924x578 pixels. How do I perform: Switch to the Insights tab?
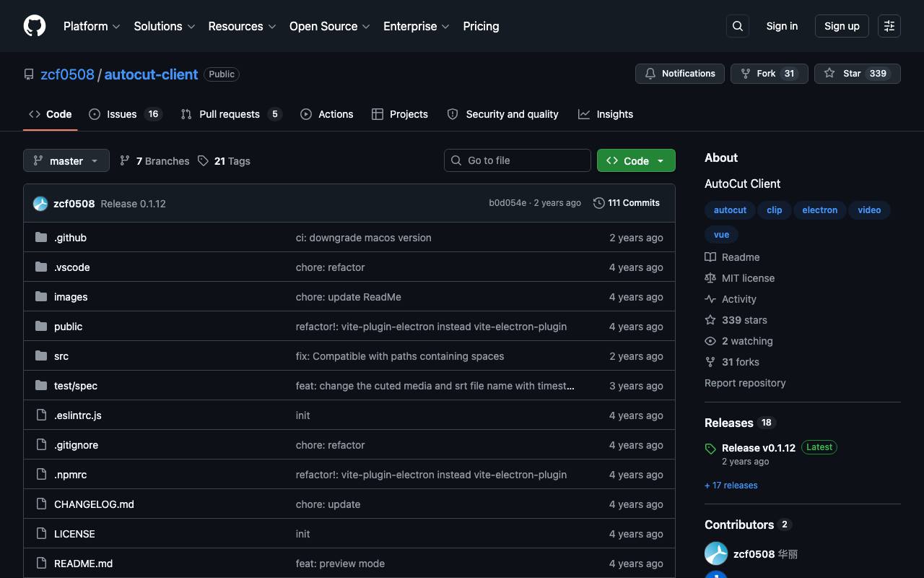point(606,114)
